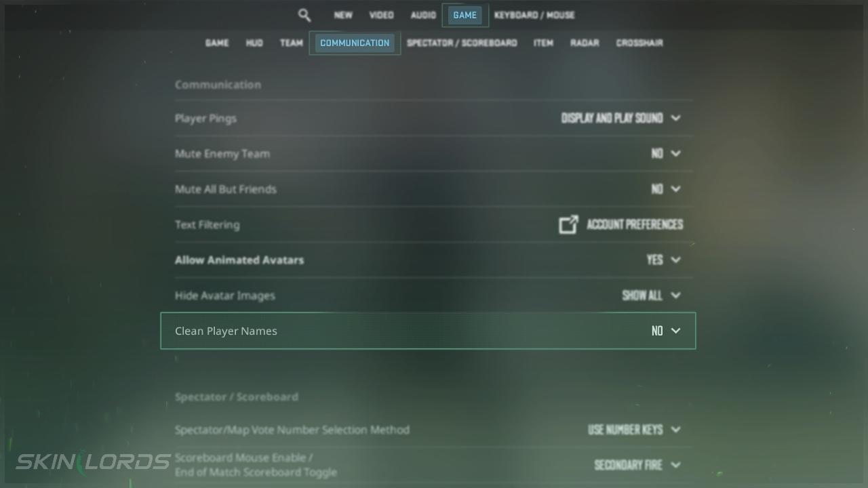The image size is (868, 488).
Task: Click the Scoreboard Mouse Enable label
Action: [x=256, y=465]
